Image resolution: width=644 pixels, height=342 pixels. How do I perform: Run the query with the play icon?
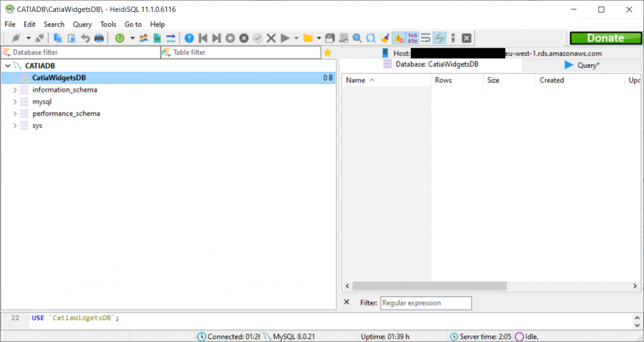tap(285, 38)
